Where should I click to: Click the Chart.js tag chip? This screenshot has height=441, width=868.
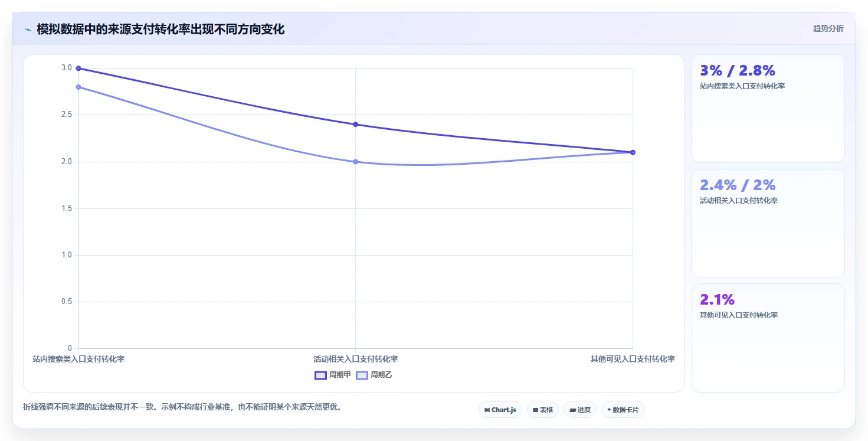tap(500, 410)
